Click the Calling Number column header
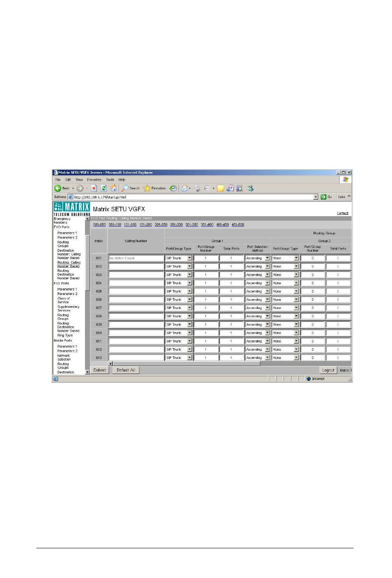 pyautogui.click(x=136, y=241)
